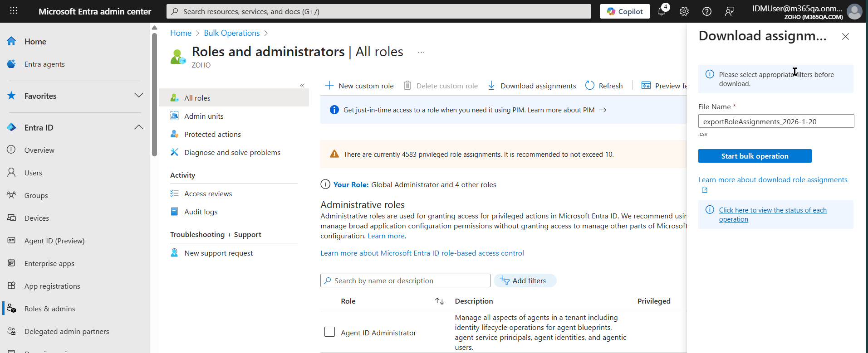This screenshot has width=868, height=353.
Task: Open the notifications bell icon
Action: pyautogui.click(x=662, y=11)
